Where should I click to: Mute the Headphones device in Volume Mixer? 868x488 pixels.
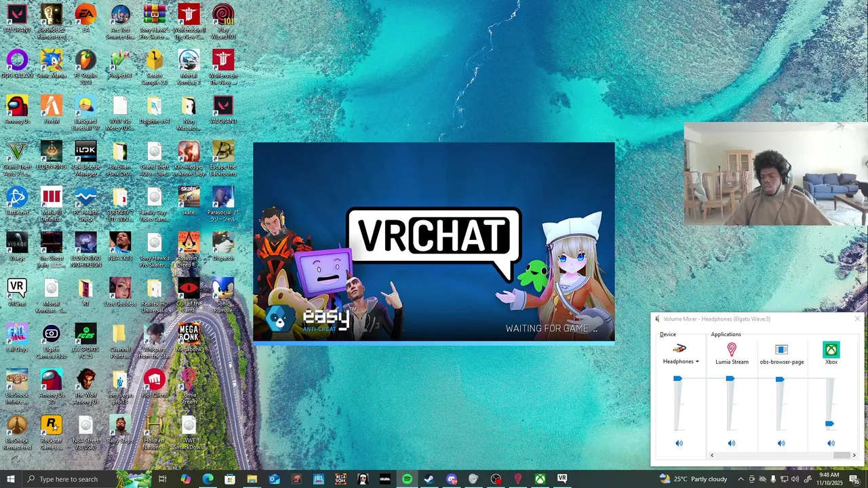click(x=679, y=443)
